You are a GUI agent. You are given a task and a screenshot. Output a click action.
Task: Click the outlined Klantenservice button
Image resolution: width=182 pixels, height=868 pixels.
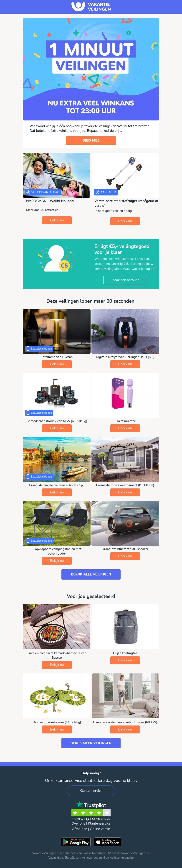(91, 790)
